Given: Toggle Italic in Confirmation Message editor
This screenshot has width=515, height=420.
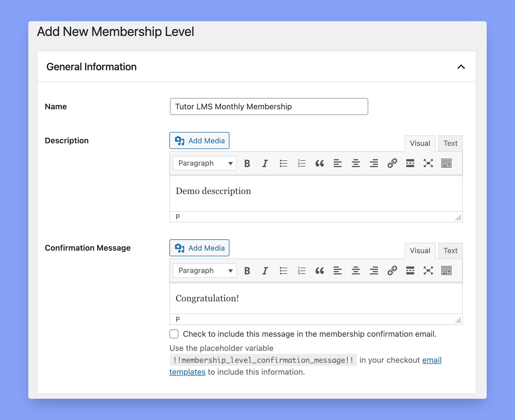Looking at the screenshot, I should coord(265,271).
